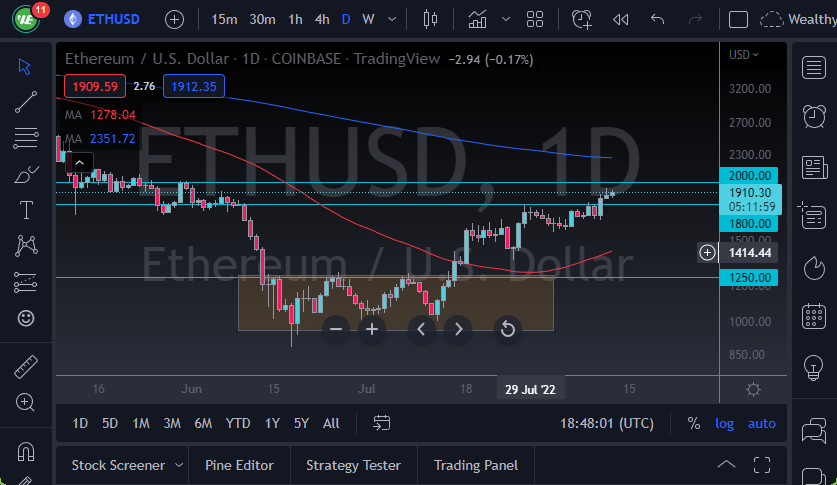Set date range to 5Y
The width and height of the screenshot is (837, 485).
pos(302,424)
